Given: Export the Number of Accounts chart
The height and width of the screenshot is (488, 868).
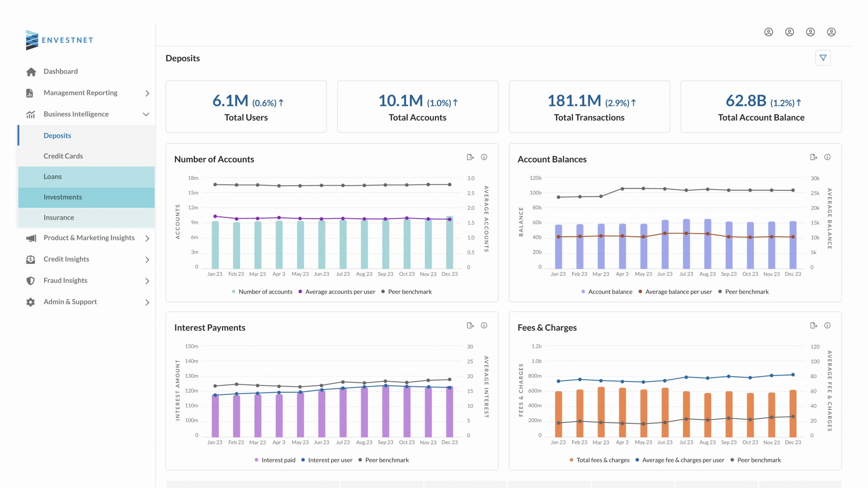Looking at the screenshot, I should point(470,157).
